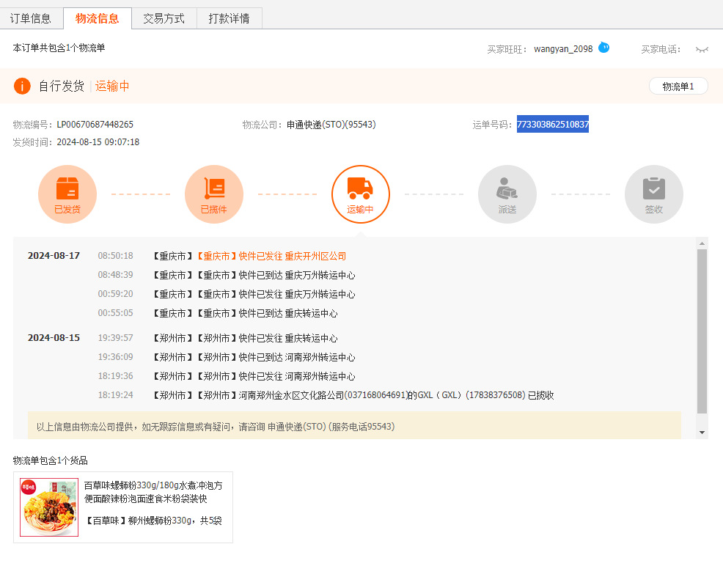Click the 物流单1 button

678,87
